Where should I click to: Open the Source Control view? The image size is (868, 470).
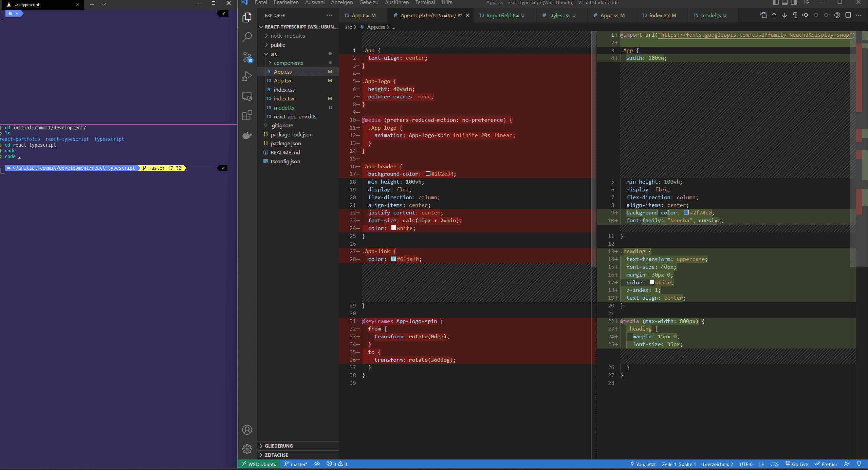point(247,57)
